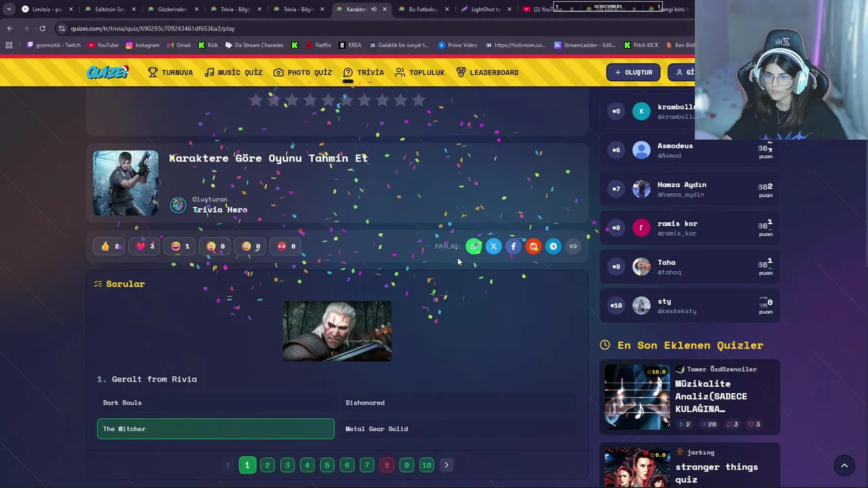Select The Witcher answer

[216, 429]
